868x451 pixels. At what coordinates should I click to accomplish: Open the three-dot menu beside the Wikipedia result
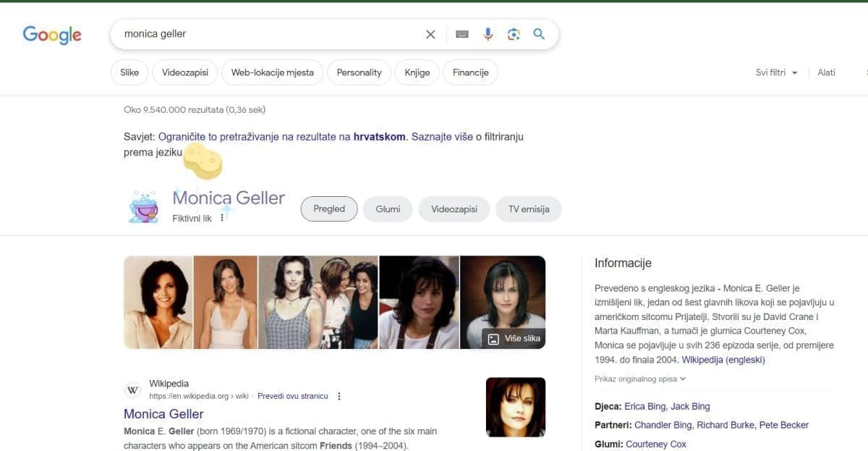tap(339, 396)
